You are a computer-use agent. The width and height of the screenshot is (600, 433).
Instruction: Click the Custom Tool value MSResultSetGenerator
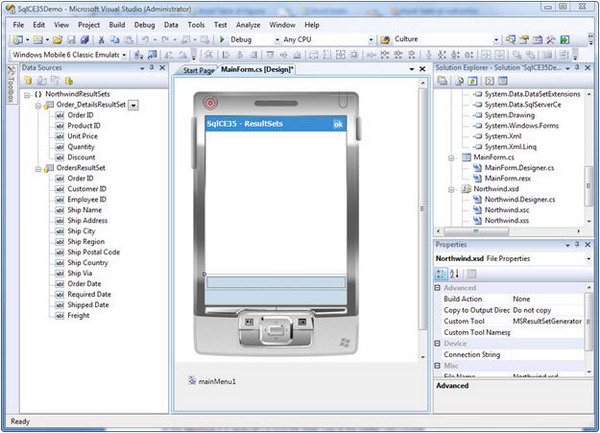[x=547, y=321]
